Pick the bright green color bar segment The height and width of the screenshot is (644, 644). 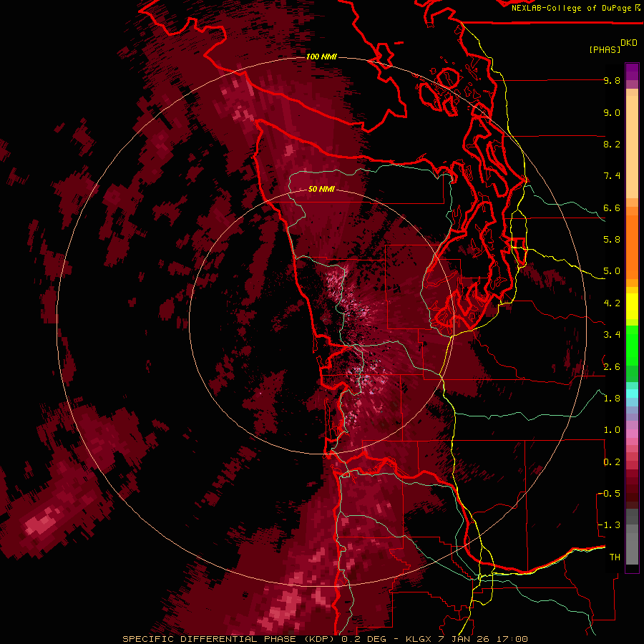click(632, 345)
